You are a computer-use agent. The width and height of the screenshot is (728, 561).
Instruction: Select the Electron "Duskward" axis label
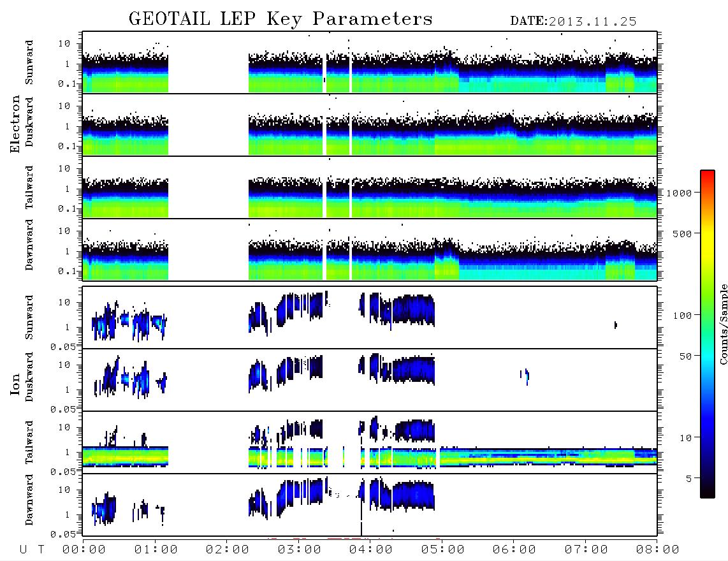pos(29,122)
